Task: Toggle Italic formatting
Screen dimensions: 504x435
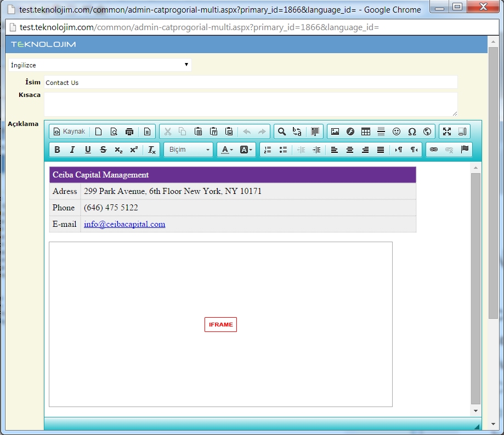Action: 72,150
